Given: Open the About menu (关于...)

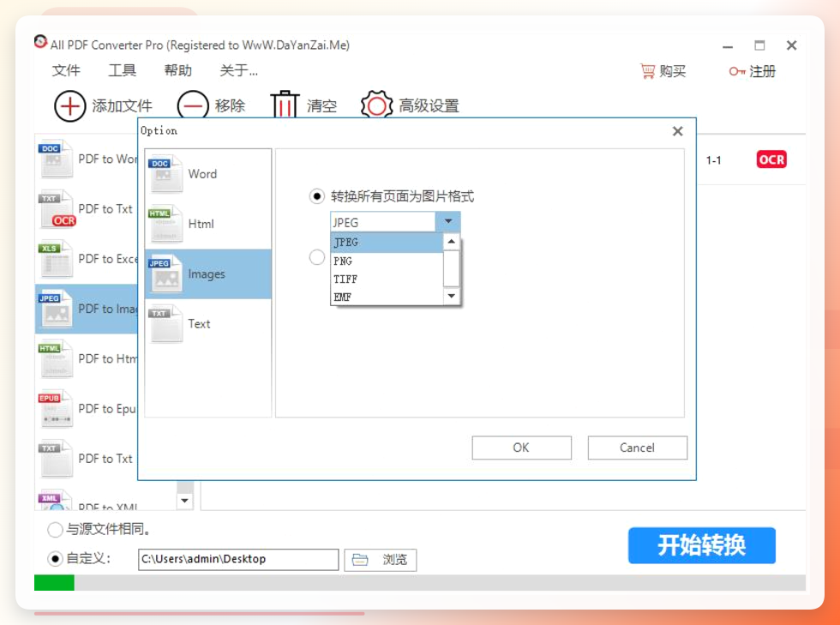Looking at the screenshot, I should click(239, 70).
